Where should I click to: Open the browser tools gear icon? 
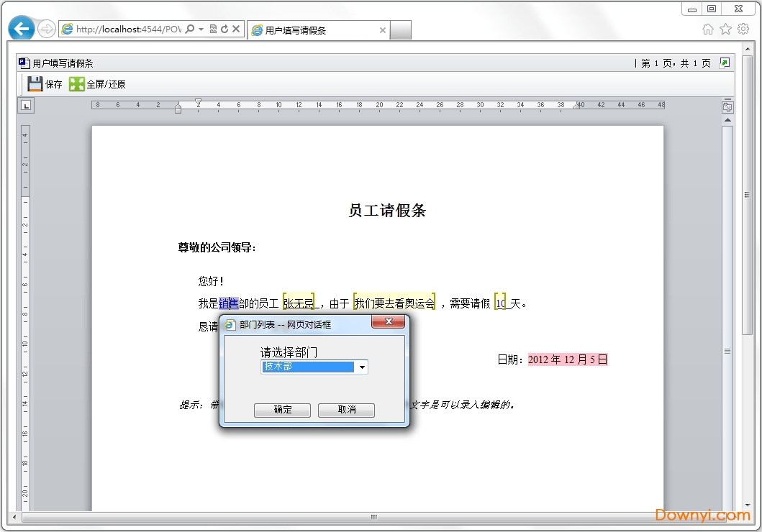(743, 28)
